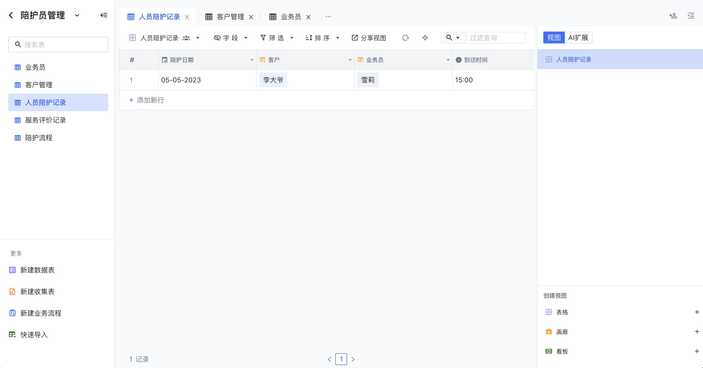Select 人员陪护记录 view in right panel
This screenshot has height=368, width=703.
click(620, 59)
